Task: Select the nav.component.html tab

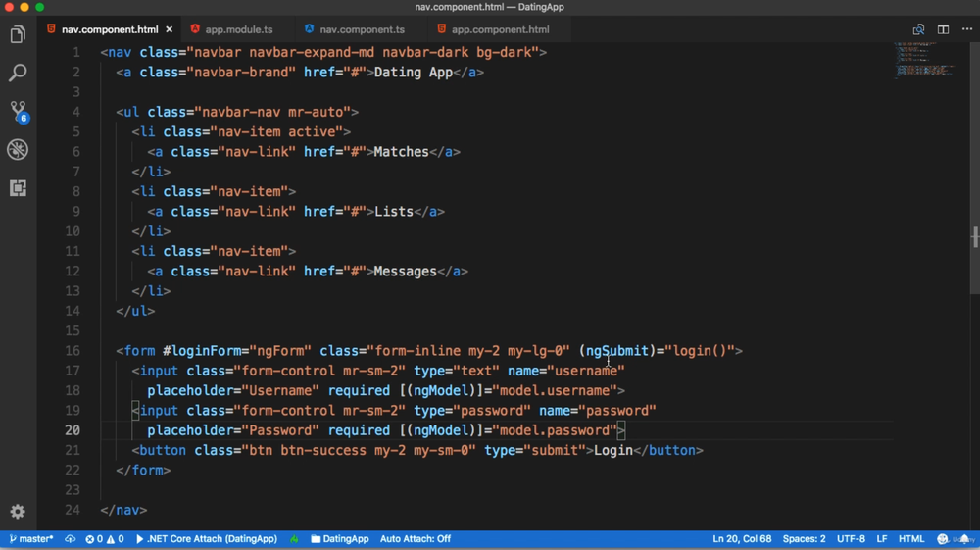Action: pos(110,29)
